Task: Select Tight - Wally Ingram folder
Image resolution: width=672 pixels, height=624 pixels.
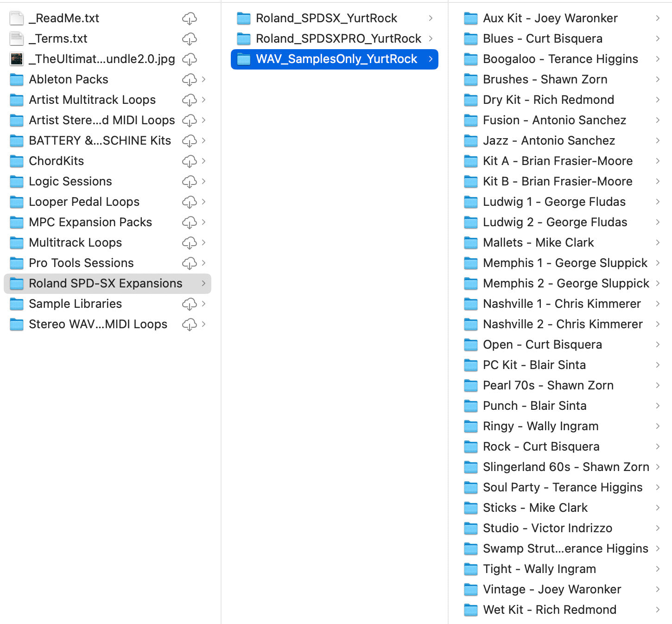Action: tap(562, 569)
